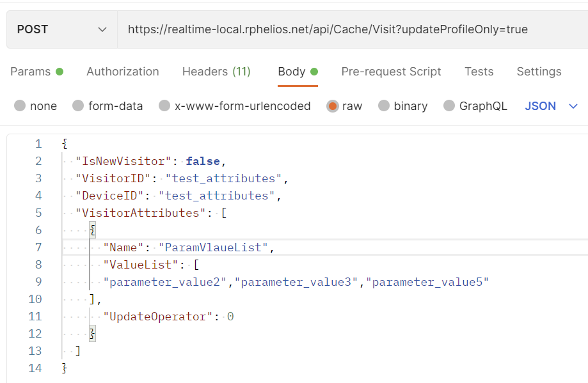Open the Authorization tab
588x383 pixels.
(122, 72)
